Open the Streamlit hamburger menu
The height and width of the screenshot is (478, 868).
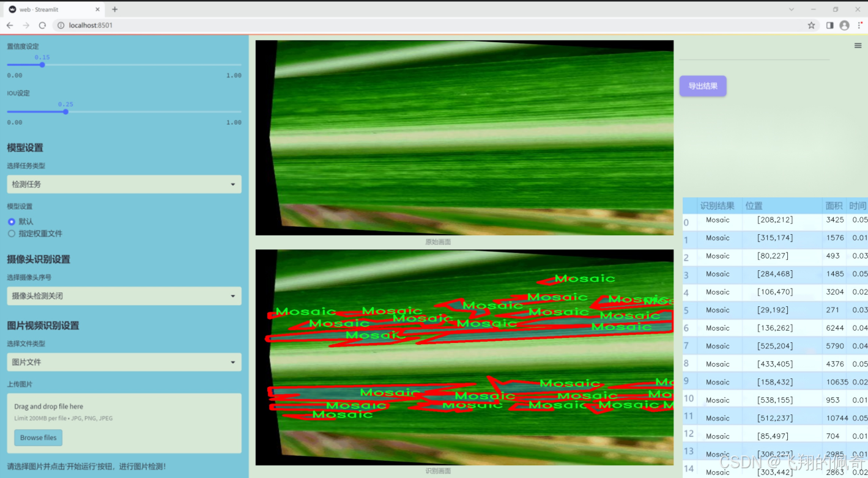pos(858,46)
